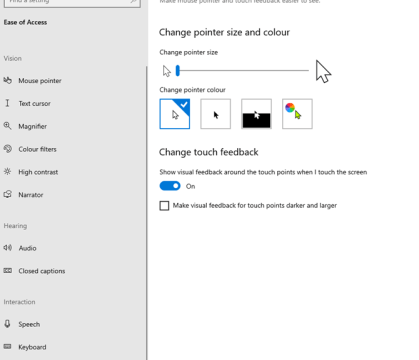The width and height of the screenshot is (419, 360).
Task: Click the Closed captions icon
Action: (x=7, y=270)
